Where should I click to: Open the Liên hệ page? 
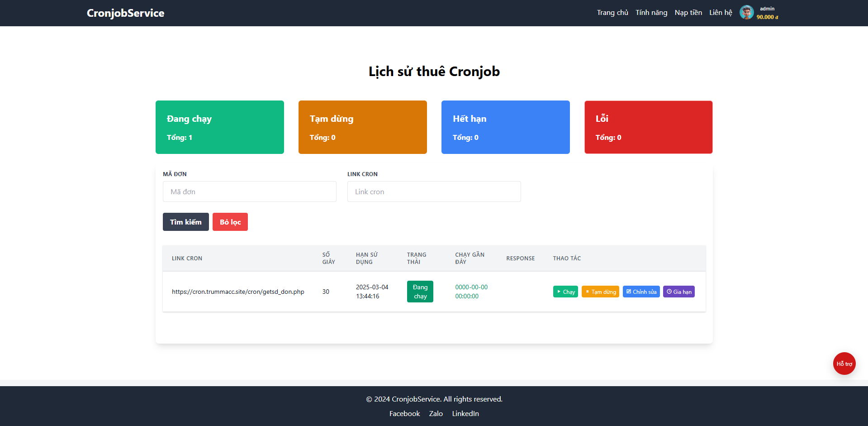pyautogui.click(x=720, y=13)
